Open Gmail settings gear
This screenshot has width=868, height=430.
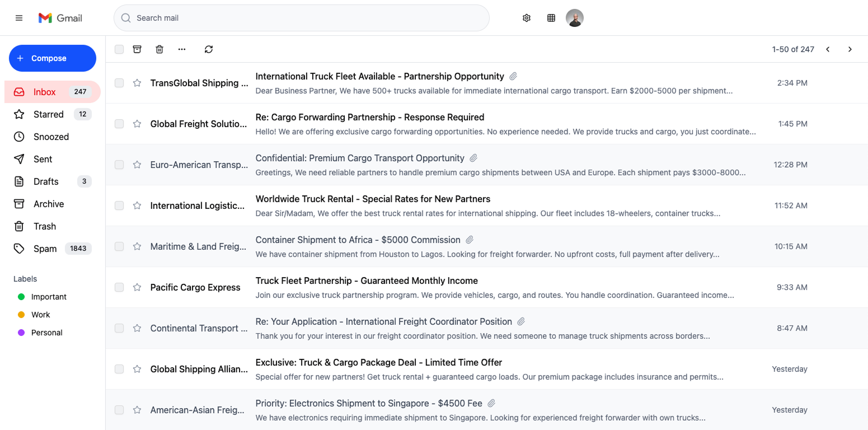click(x=526, y=17)
